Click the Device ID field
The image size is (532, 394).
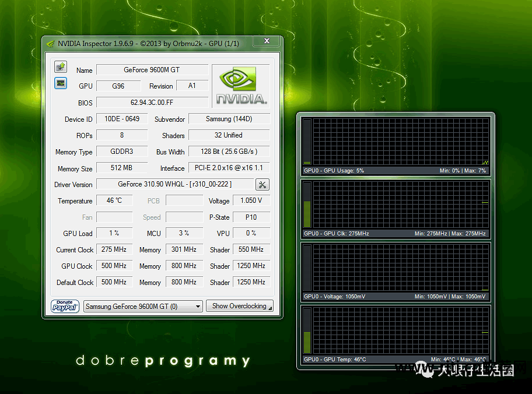coord(122,119)
